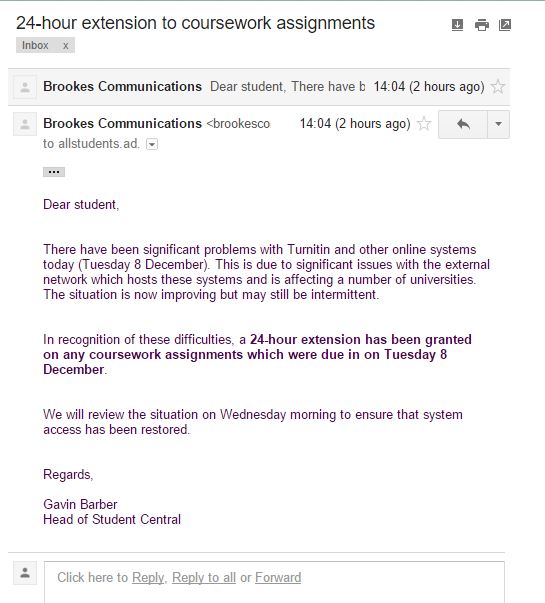545x603 pixels.
Task: Expand trimmed content with the ellipsis button
Action: click(x=54, y=172)
